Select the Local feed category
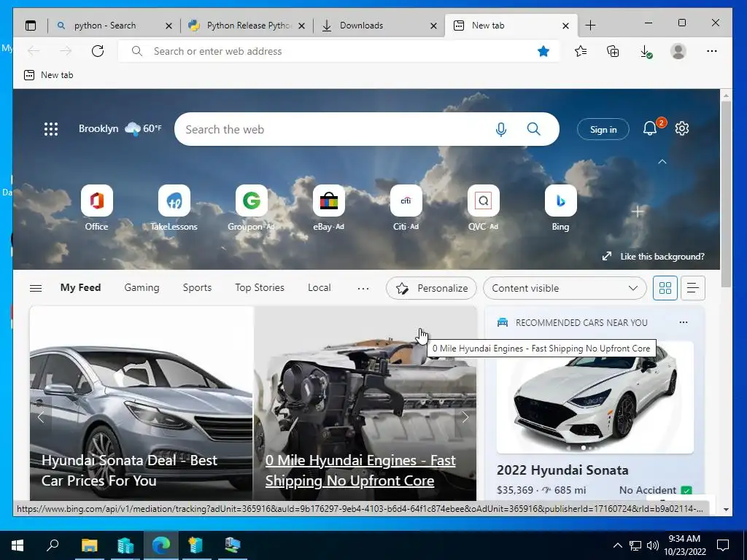 [320, 287]
